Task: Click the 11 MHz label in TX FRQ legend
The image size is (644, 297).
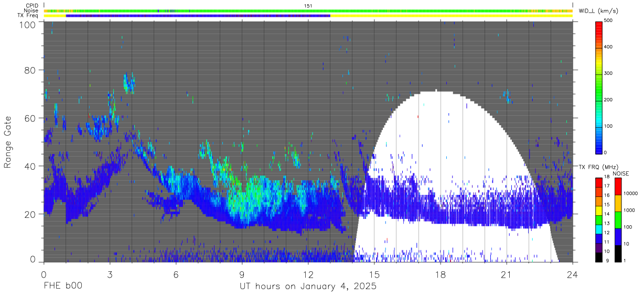Action: click(607, 243)
